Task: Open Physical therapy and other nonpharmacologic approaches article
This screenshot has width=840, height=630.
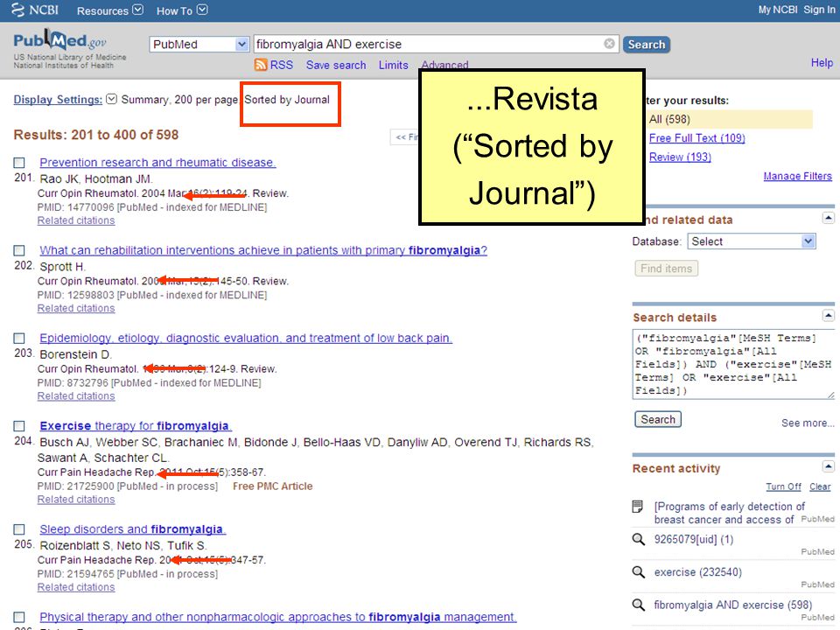Action: coord(278,617)
